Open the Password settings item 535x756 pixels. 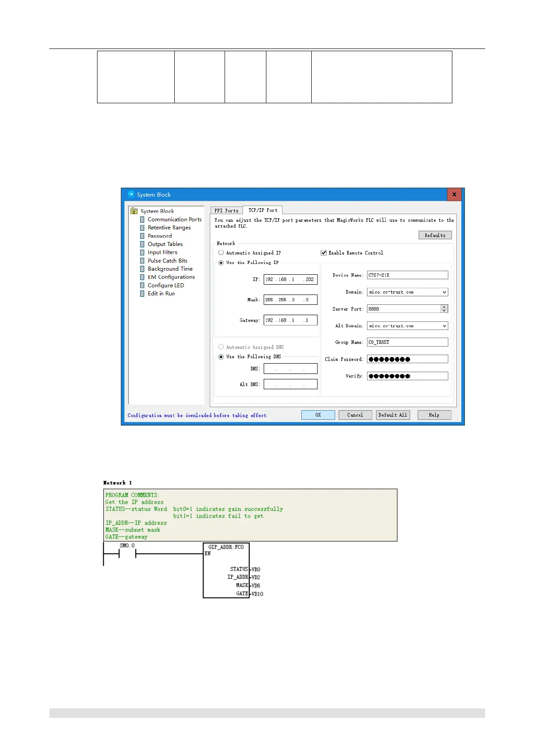(160, 236)
